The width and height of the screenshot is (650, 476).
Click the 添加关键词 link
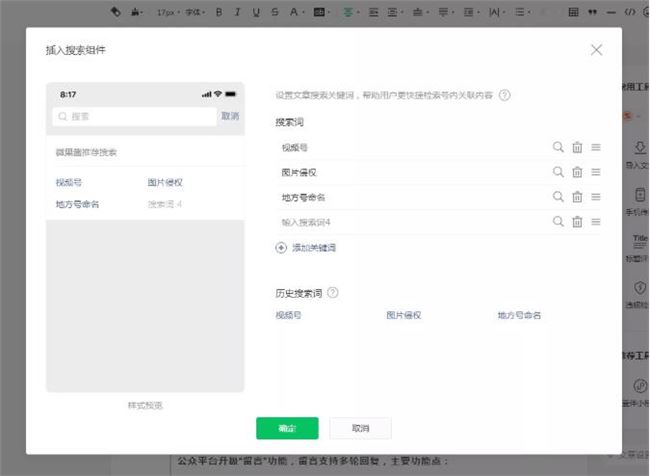(314, 248)
